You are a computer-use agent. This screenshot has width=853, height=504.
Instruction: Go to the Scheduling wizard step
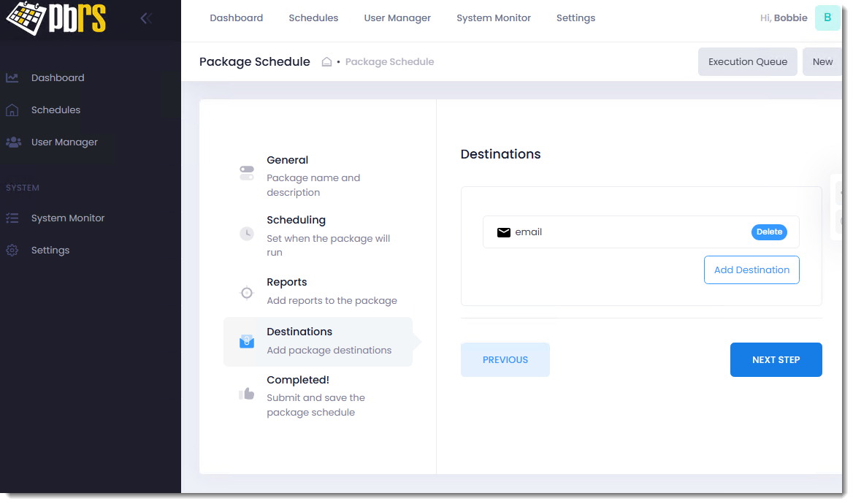[296, 220]
